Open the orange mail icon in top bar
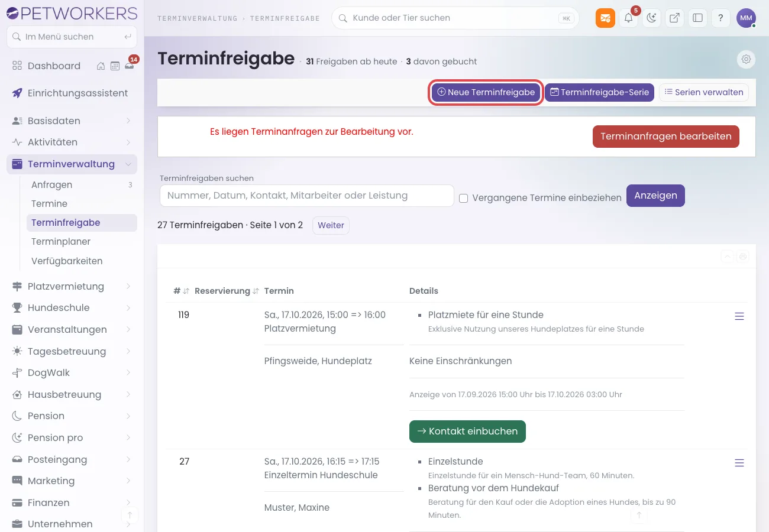Image resolution: width=769 pixels, height=532 pixels. (x=605, y=18)
